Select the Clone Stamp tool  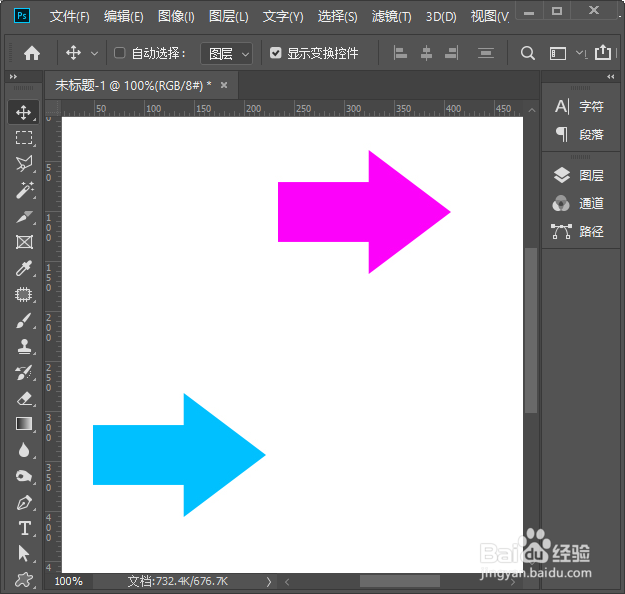tap(24, 346)
